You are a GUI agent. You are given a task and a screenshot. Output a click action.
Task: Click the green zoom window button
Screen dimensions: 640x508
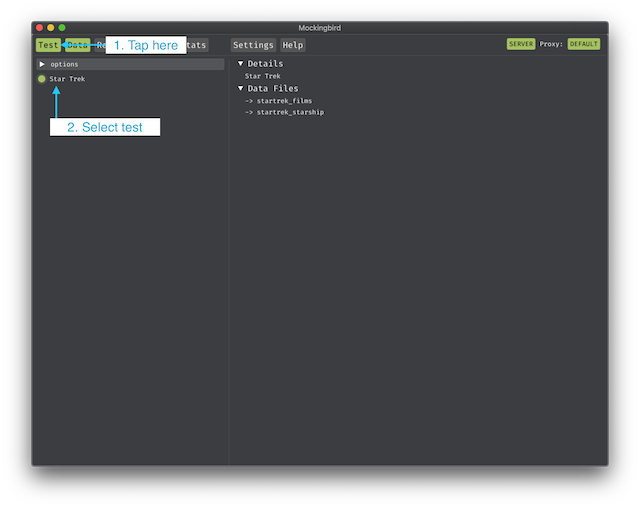(62, 27)
